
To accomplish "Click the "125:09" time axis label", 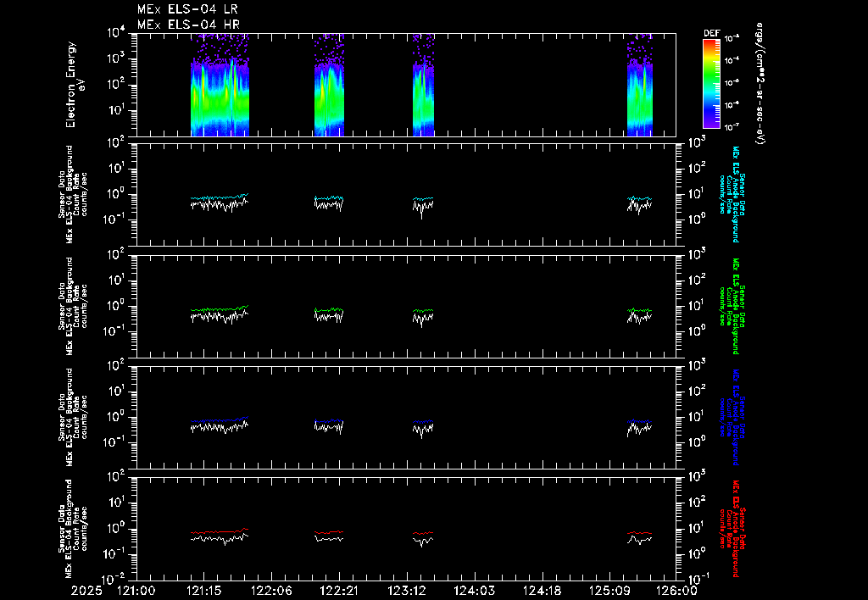I will click(609, 591).
